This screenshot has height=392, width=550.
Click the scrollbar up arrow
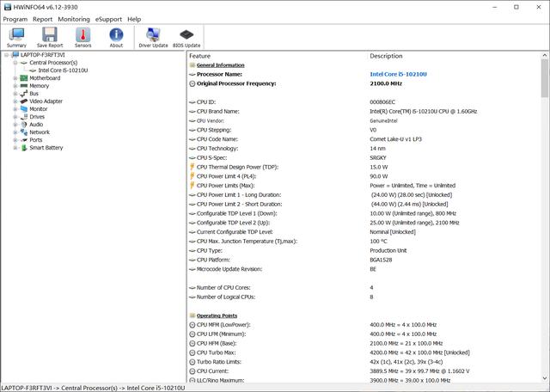point(545,55)
